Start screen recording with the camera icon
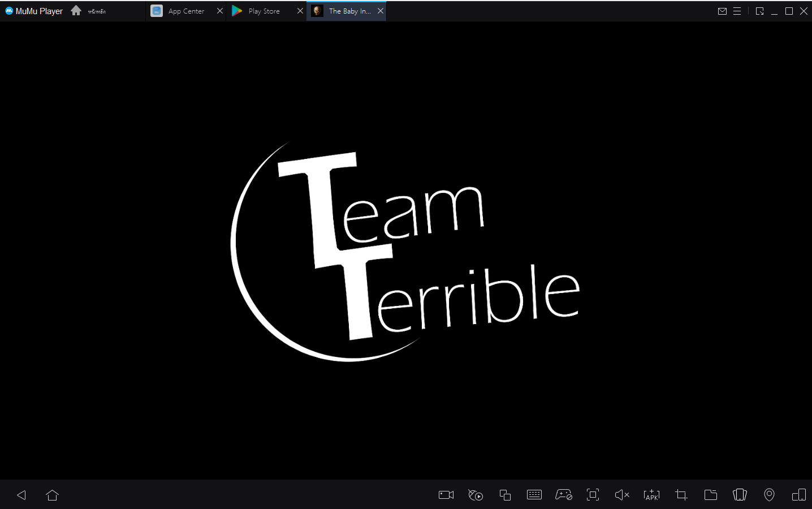The width and height of the screenshot is (812, 509). click(x=446, y=495)
